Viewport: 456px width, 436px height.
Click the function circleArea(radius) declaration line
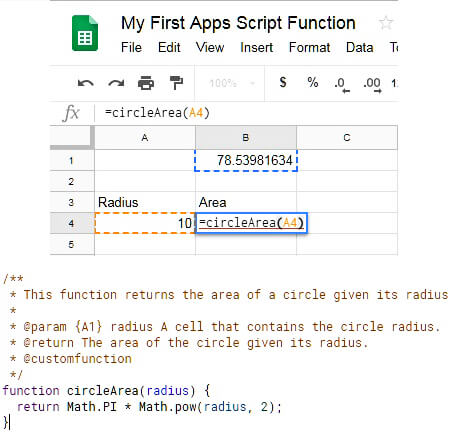coord(106,391)
